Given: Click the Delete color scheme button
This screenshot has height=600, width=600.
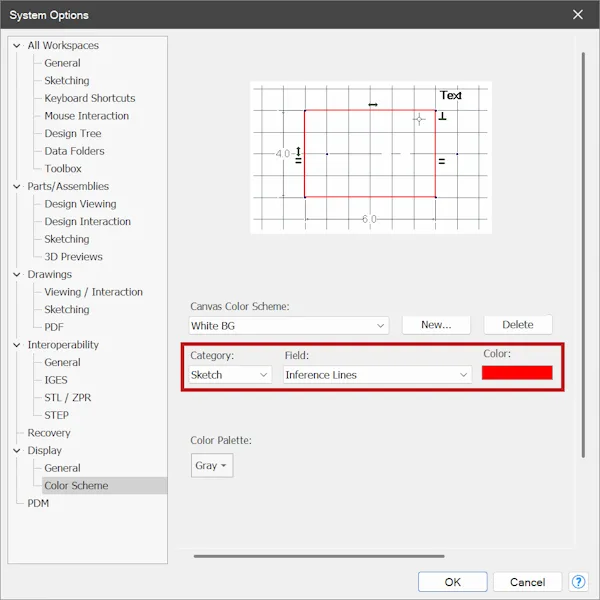Looking at the screenshot, I should point(518,325).
